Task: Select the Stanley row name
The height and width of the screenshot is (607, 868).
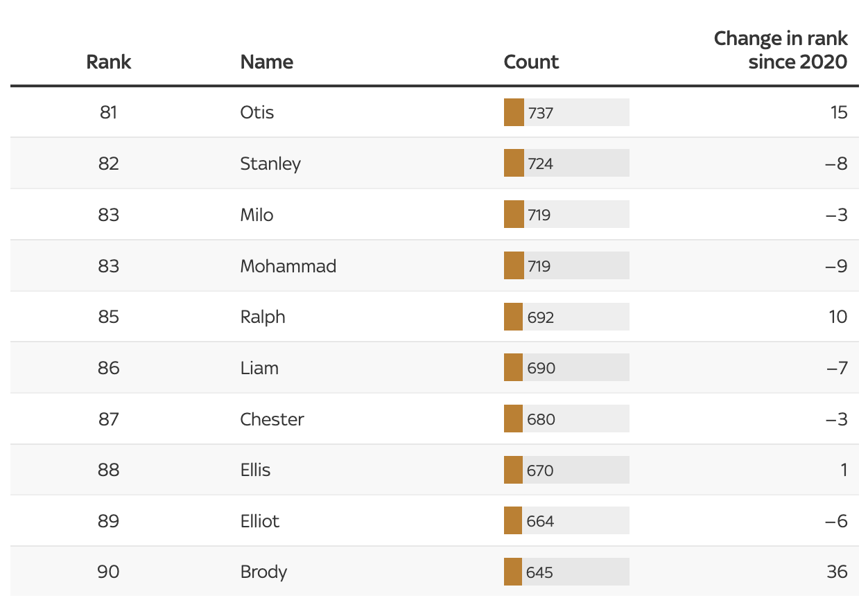Action: pos(270,164)
